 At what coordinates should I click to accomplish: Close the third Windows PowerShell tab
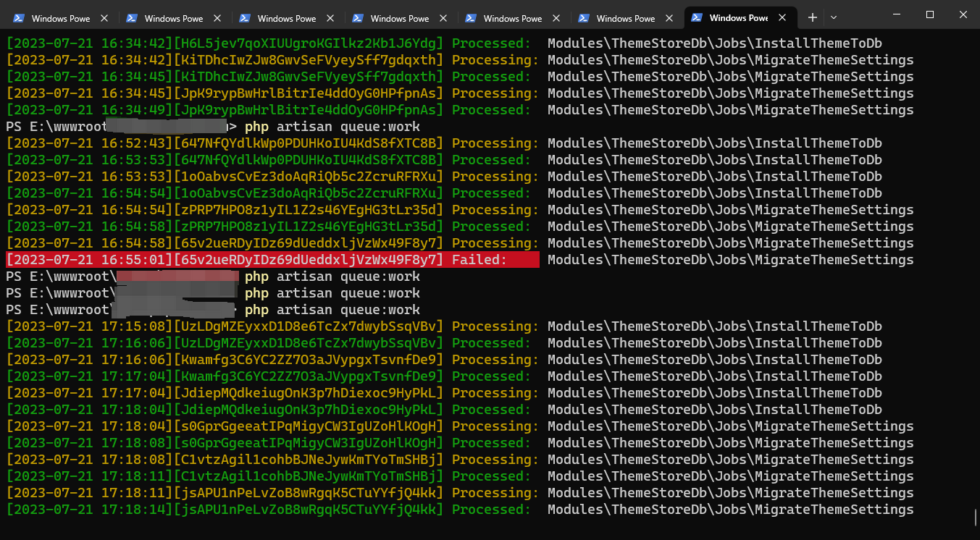pos(330,18)
